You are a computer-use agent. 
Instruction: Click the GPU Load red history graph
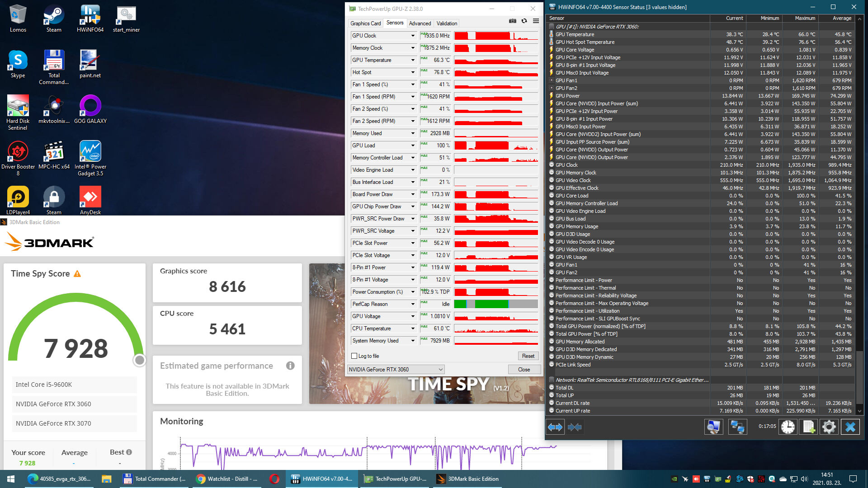click(496, 145)
